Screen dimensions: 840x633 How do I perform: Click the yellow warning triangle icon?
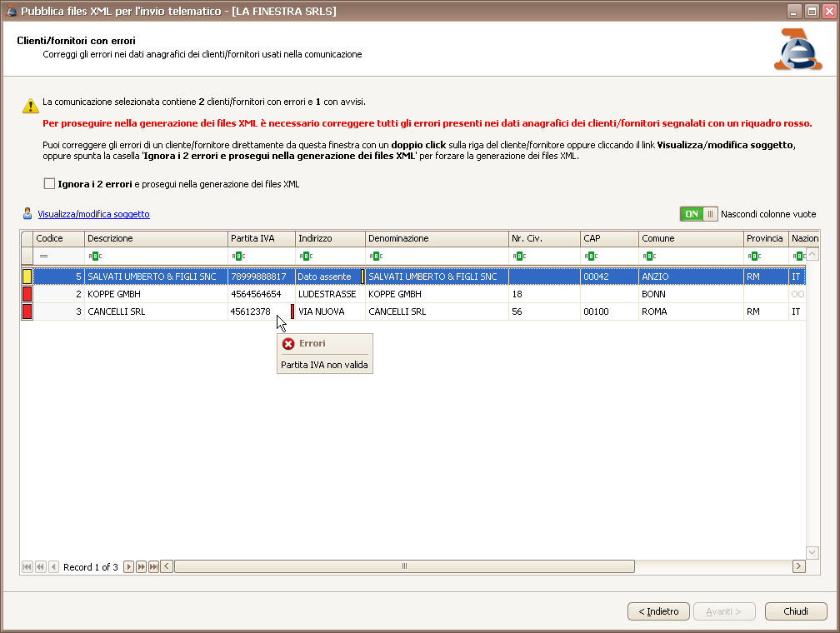coord(30,106)
